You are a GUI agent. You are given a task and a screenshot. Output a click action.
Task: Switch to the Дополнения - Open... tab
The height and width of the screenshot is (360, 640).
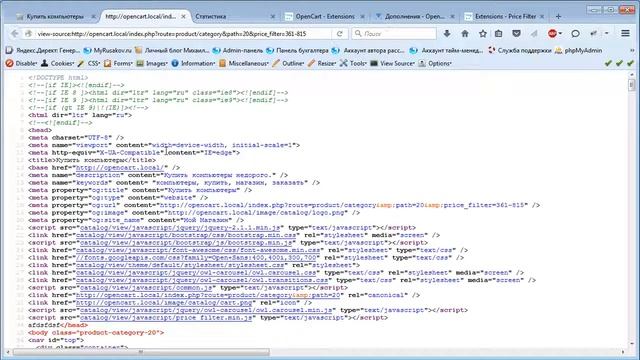click(x=415, y=16)
